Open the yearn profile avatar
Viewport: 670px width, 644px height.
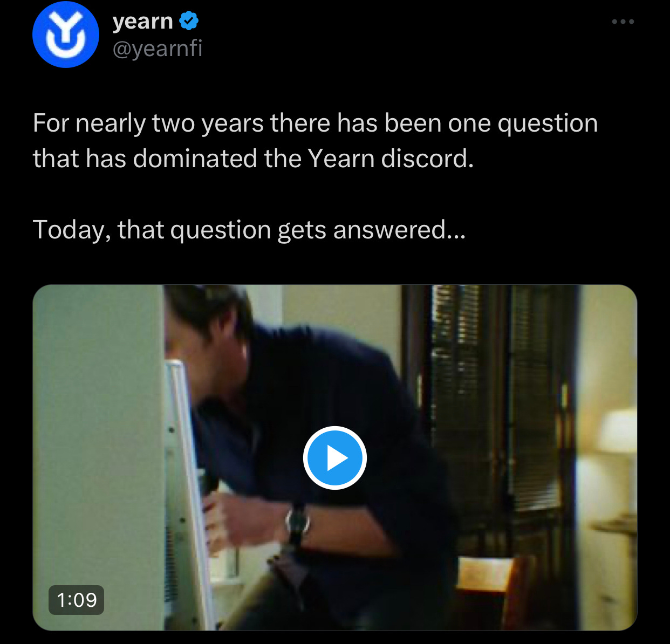click(66, 35)
